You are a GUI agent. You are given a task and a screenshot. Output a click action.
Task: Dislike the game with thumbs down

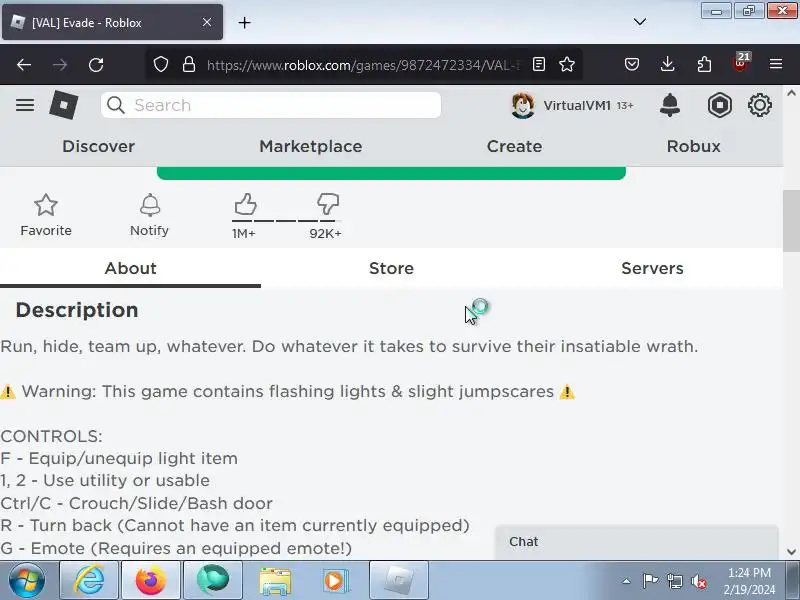click(328, 205)
